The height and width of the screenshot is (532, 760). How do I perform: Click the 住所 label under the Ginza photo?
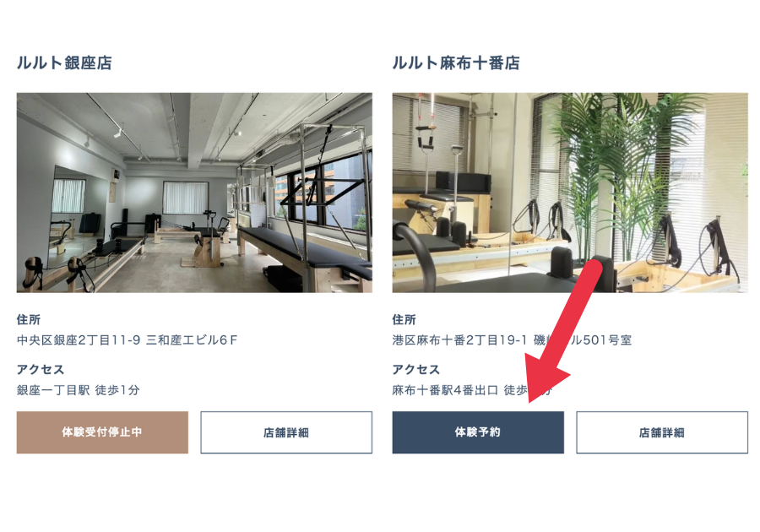(x=29, y=320)
